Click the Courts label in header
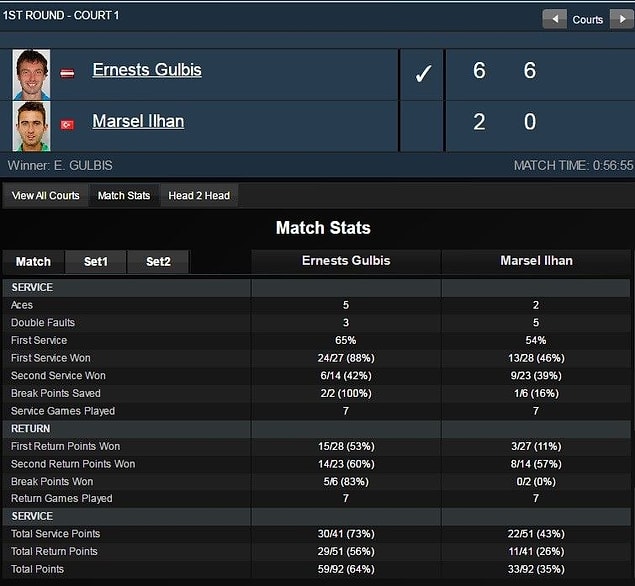This screenshot has width=635, height=586. tap(588, 19)
